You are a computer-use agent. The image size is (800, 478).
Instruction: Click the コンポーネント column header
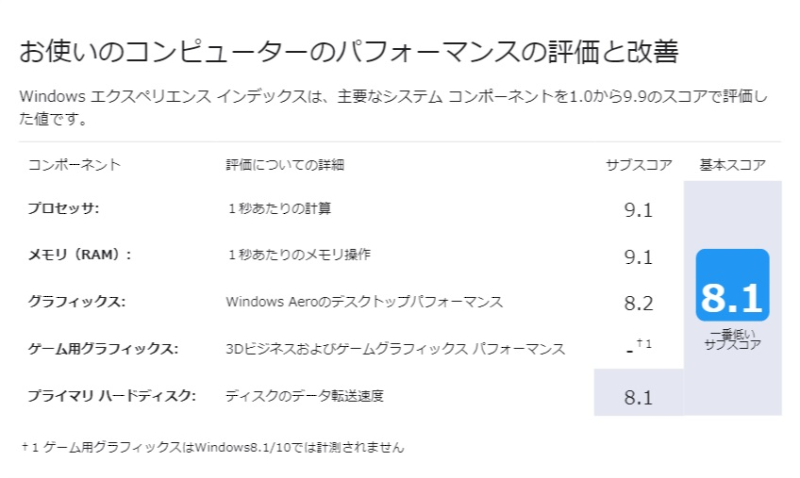click(74, 165)
